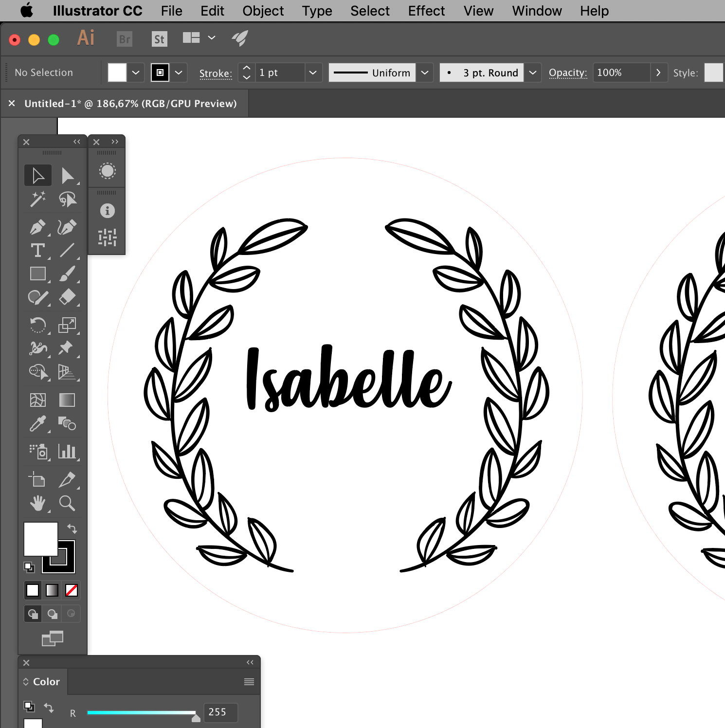Swap fill and stroke arrows in toolbox
The height and width of the screenshot is (728, 725).
72,528
